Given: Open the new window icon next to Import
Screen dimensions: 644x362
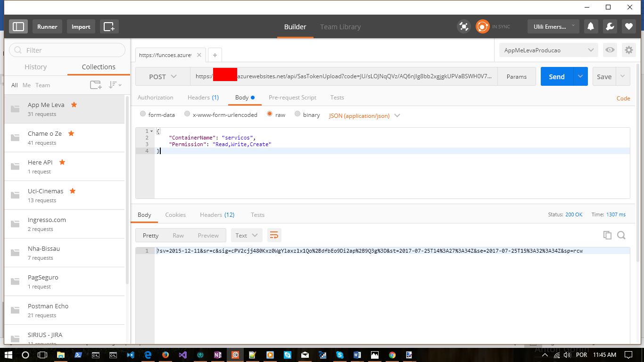Looking at the screenshot, I should 109,27.
